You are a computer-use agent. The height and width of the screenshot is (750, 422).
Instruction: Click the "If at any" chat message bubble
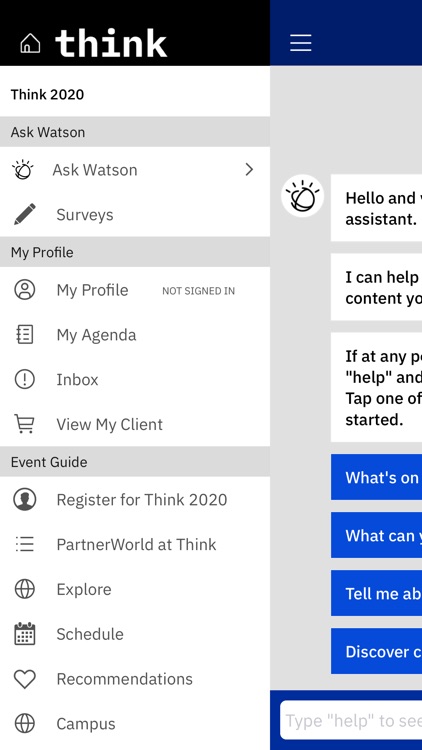point(377,387)
